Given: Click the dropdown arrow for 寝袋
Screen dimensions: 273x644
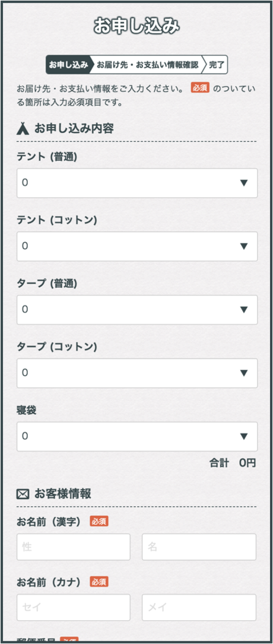Looking at the screenshot, I should tap(244, 436).
